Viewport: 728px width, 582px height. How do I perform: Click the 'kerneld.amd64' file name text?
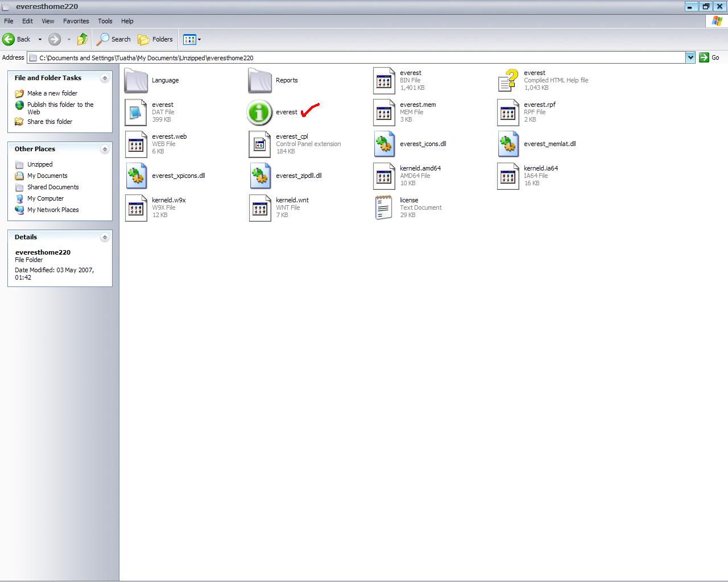420,168
